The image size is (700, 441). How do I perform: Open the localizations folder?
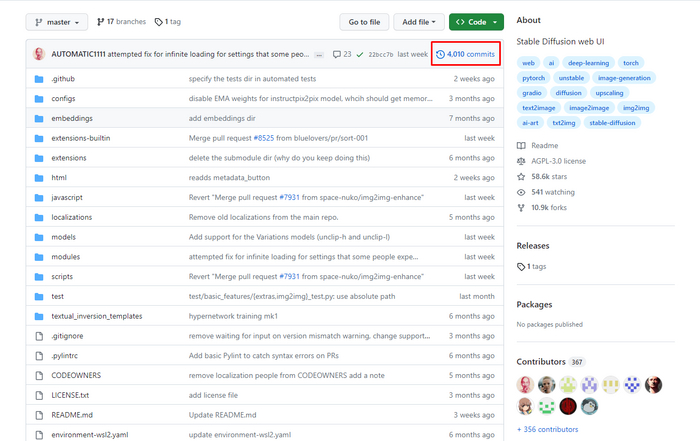(x=71, y=217)
